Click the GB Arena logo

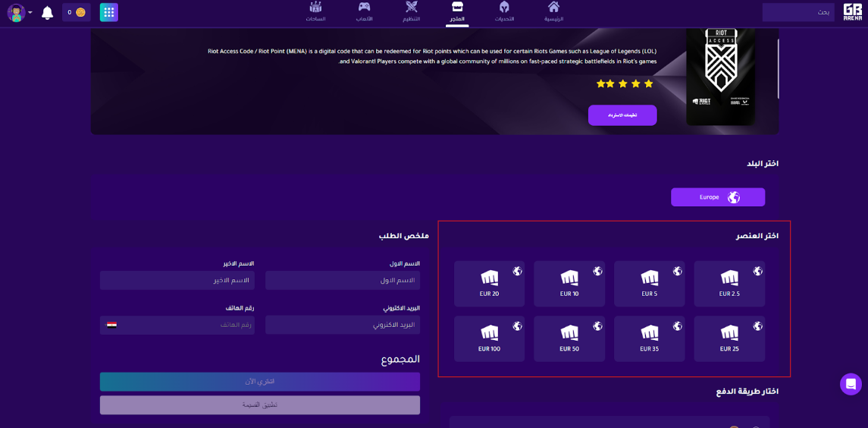coord(853,12)
